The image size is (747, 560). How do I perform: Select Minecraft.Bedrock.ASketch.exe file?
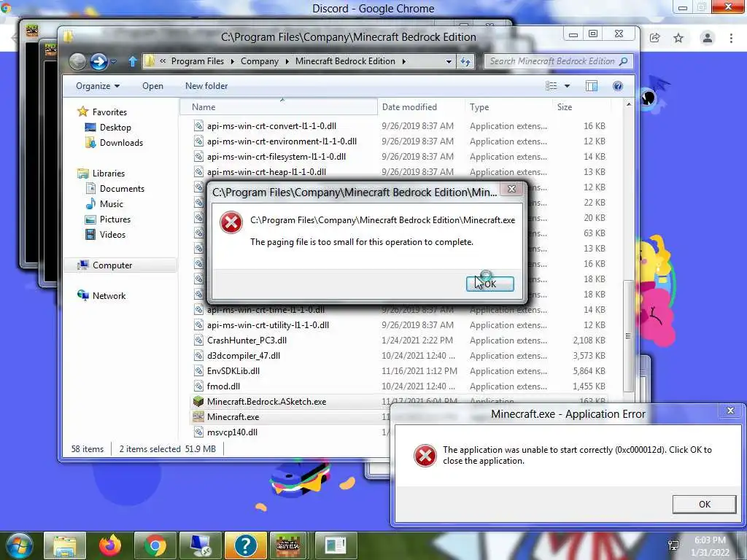(266, 402)
